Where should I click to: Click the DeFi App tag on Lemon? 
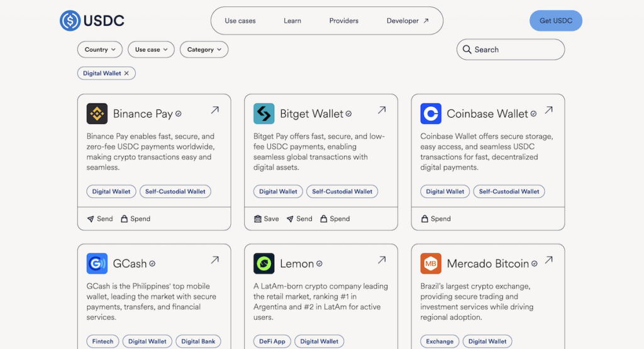point(272,341)
